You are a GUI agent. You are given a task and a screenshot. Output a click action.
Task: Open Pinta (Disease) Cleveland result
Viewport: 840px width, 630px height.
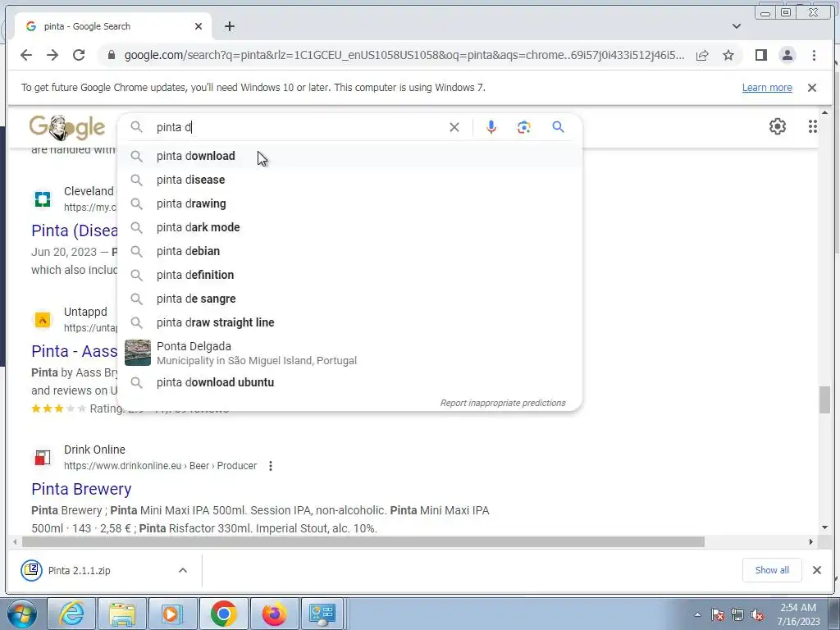(x=75, y=231)
